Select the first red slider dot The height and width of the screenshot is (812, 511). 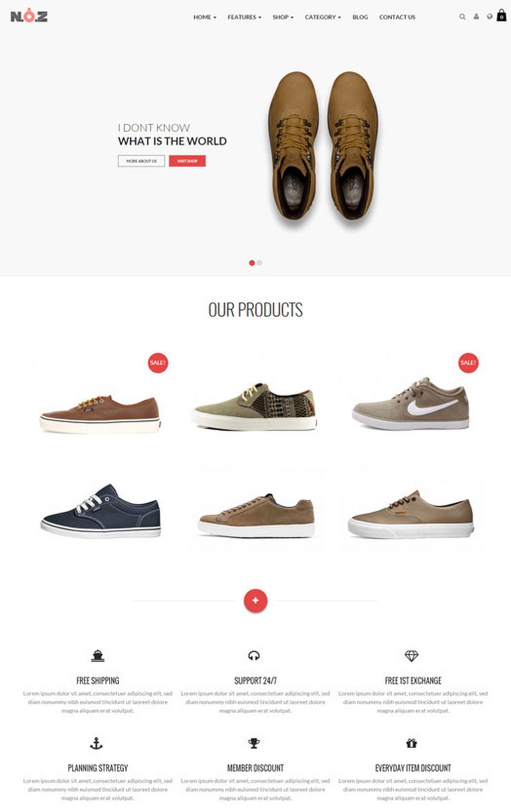click(252, 263)
